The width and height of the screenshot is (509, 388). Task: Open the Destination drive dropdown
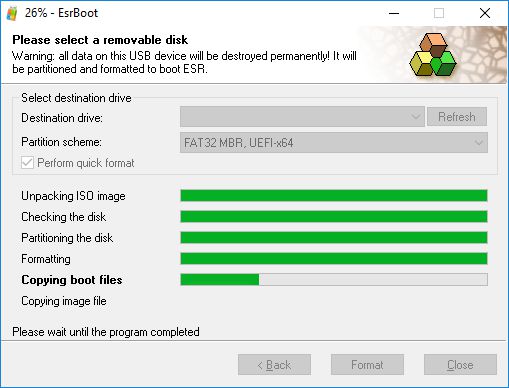pyautogui.click(x=302, y=117)
